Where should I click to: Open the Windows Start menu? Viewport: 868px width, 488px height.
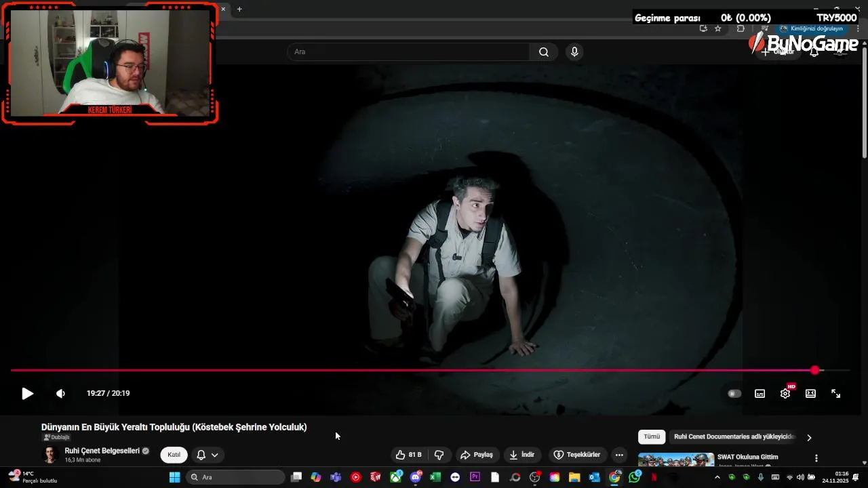pyautogui.click(x=174, y=477)
